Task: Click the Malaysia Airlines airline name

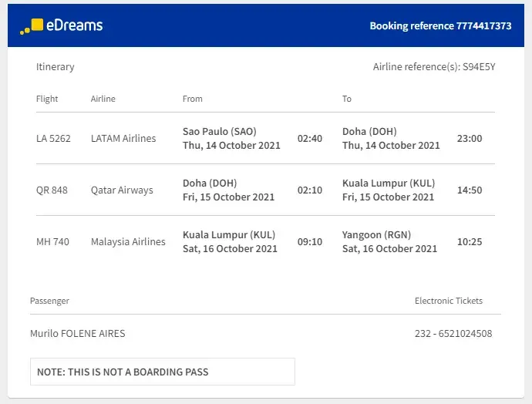Action: (x=128, y=242)
